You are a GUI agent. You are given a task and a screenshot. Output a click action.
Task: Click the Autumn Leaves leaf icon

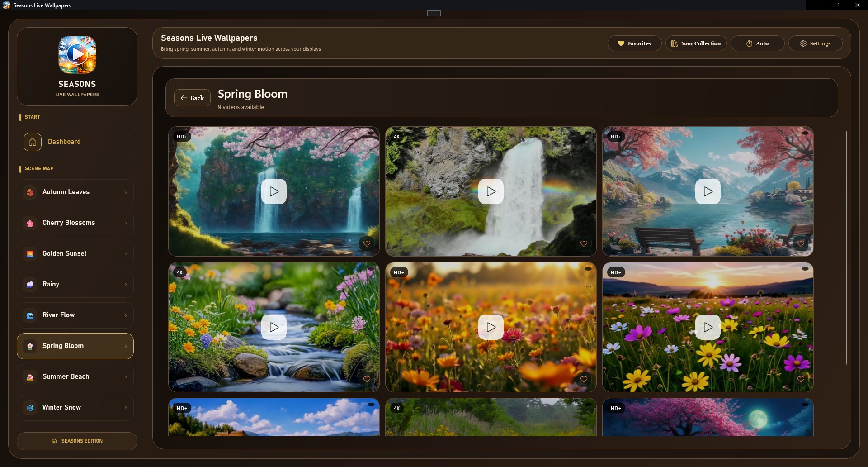point(30,192)
